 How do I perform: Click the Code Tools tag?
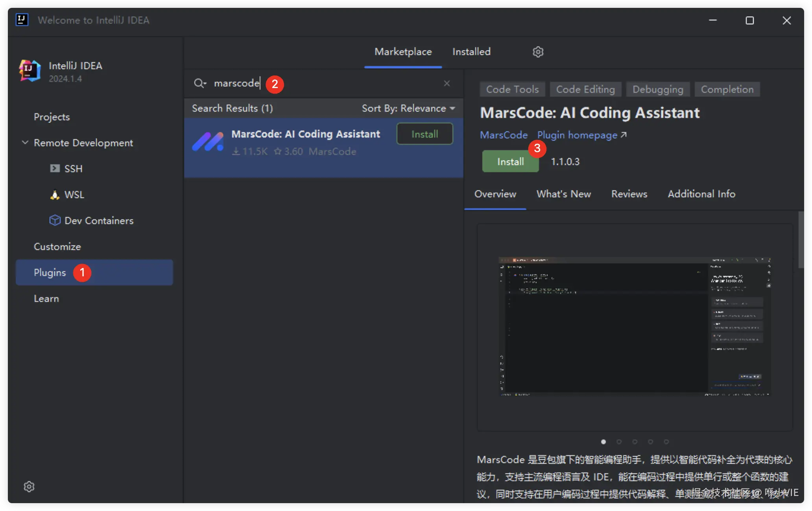(512, 89)
